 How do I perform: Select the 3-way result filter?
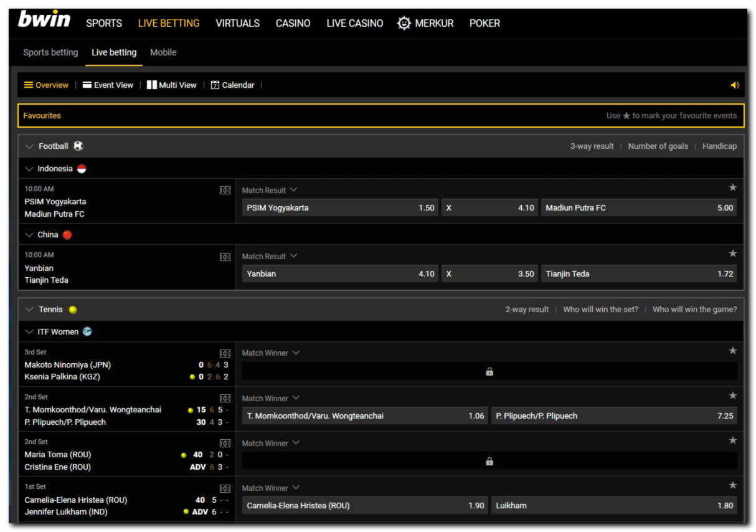(592, 146)
